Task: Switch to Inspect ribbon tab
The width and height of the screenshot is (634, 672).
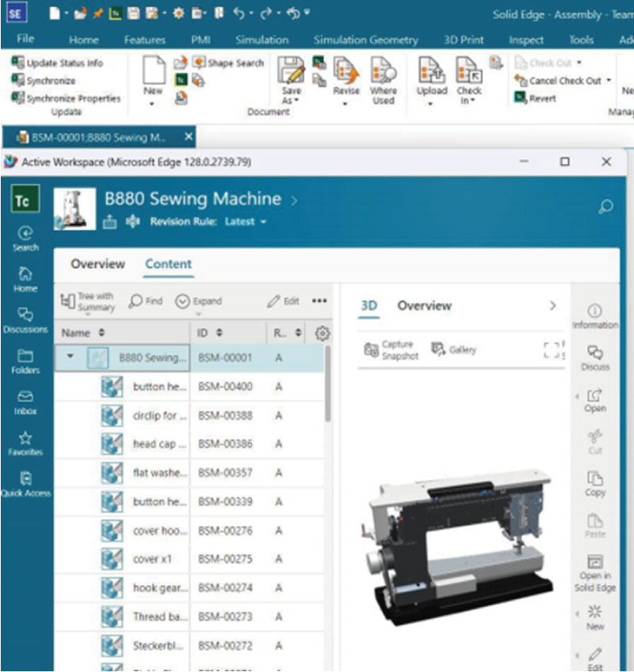Action: 526,40
